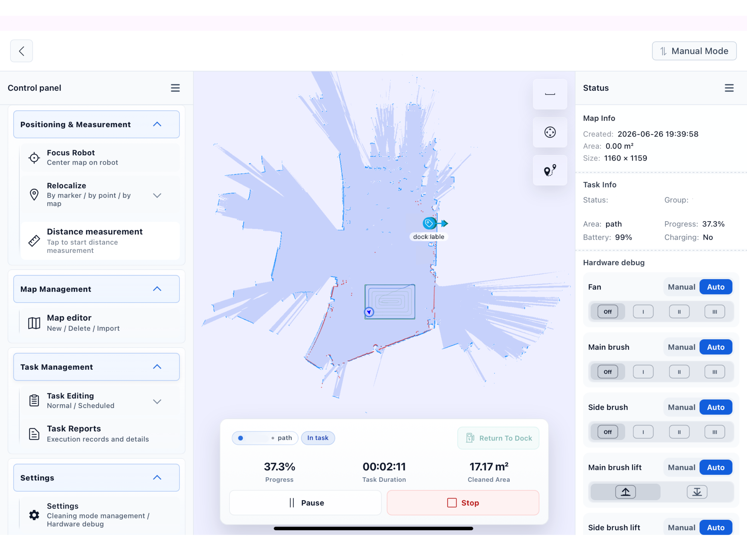Click the In task status badge
The height and width of the screenshot is (560, 747).
[318, 438]
